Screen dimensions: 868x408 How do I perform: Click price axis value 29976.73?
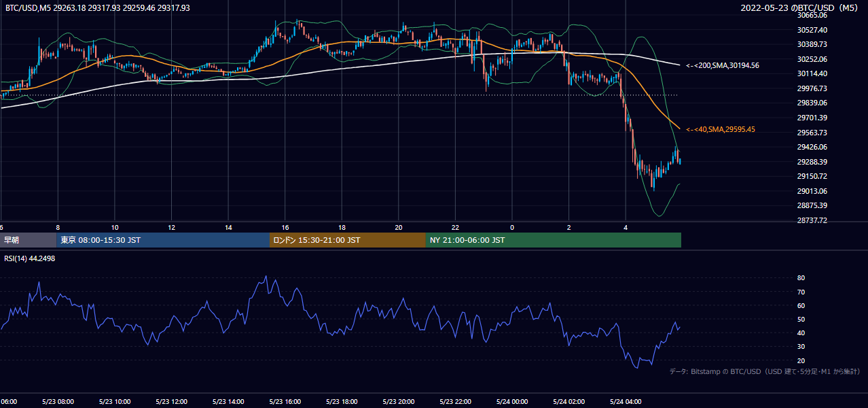coord(812,88)
